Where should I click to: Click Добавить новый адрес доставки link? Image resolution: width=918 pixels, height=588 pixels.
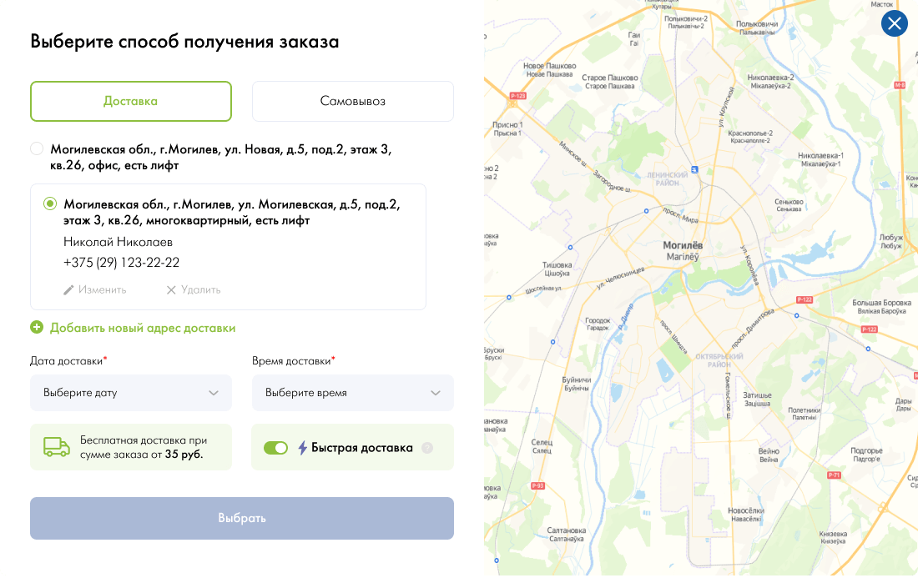tap(142, 328)
